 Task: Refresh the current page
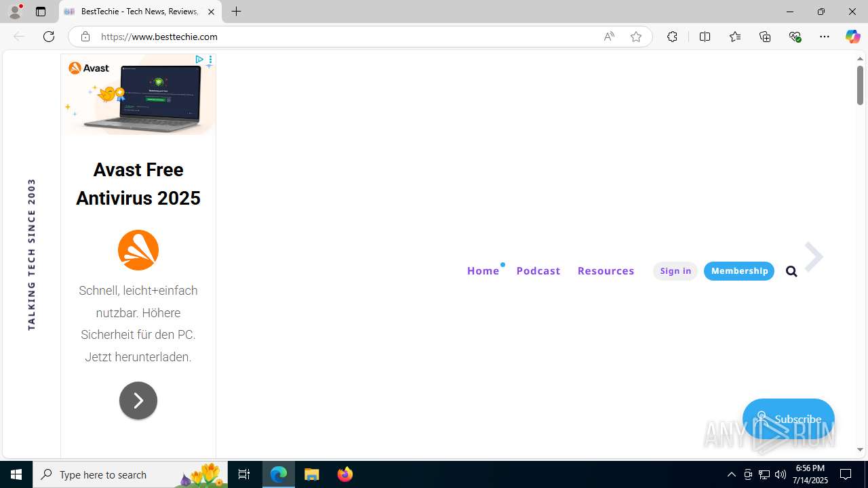point(49,37)
